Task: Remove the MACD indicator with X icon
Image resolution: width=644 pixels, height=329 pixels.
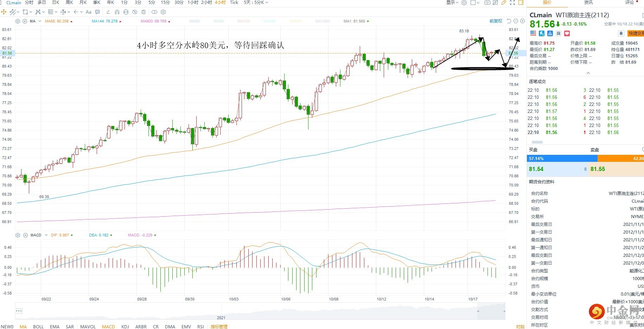Action: coord(25,235)
